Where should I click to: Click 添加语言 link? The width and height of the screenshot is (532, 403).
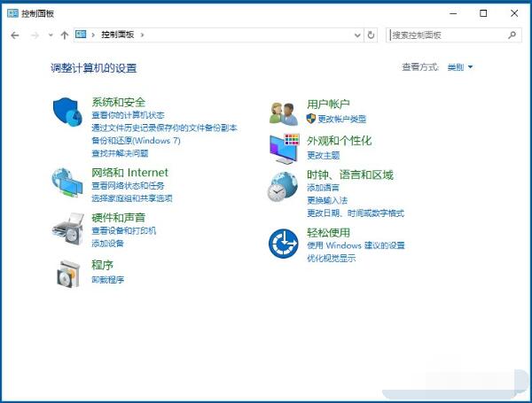(x=324, y=188)
